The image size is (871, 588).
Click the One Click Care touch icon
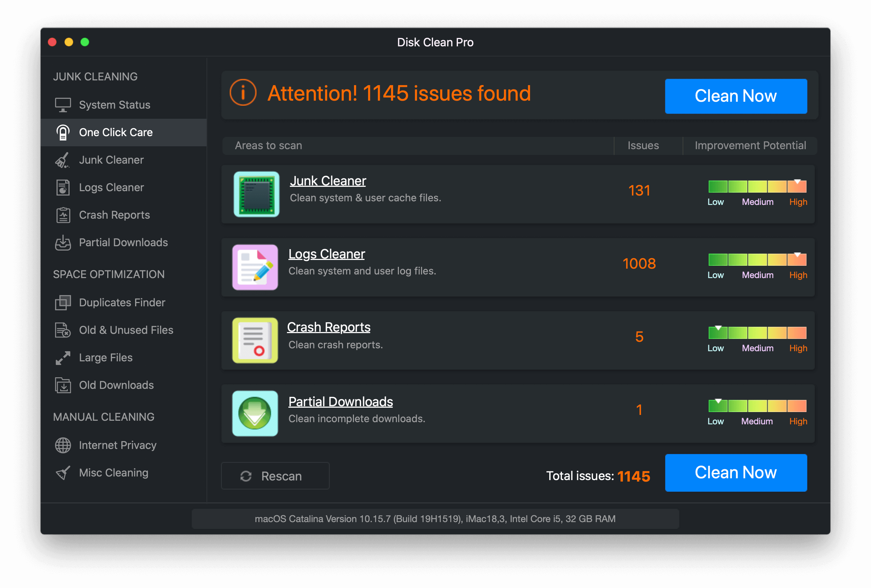point(63,133)
